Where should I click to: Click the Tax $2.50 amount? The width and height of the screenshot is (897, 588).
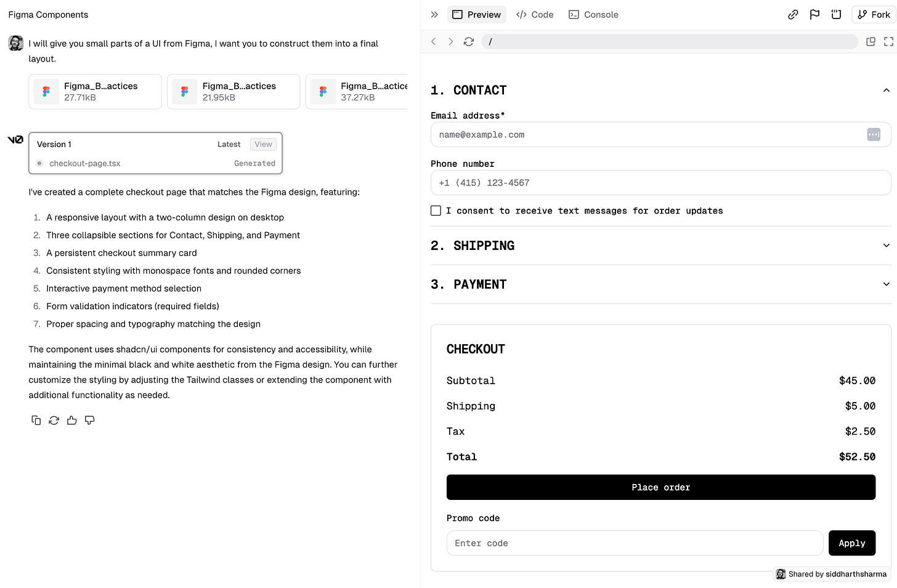(x=860, y=432)
